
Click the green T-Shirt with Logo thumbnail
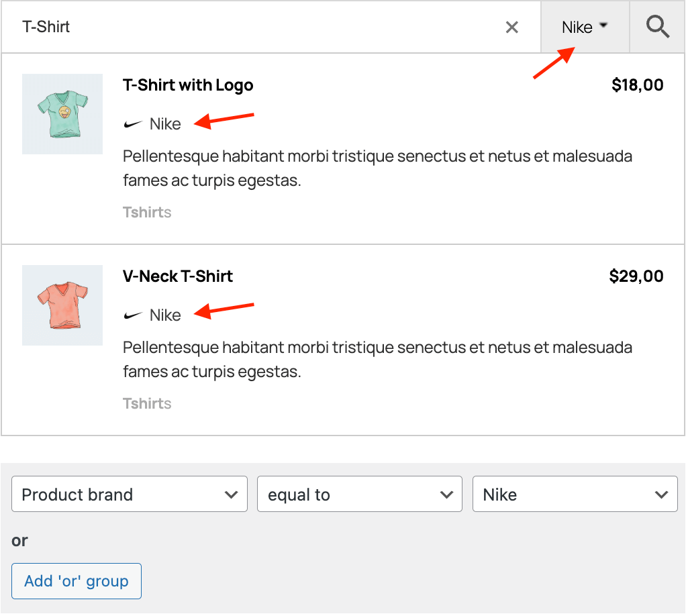(62, 114)
